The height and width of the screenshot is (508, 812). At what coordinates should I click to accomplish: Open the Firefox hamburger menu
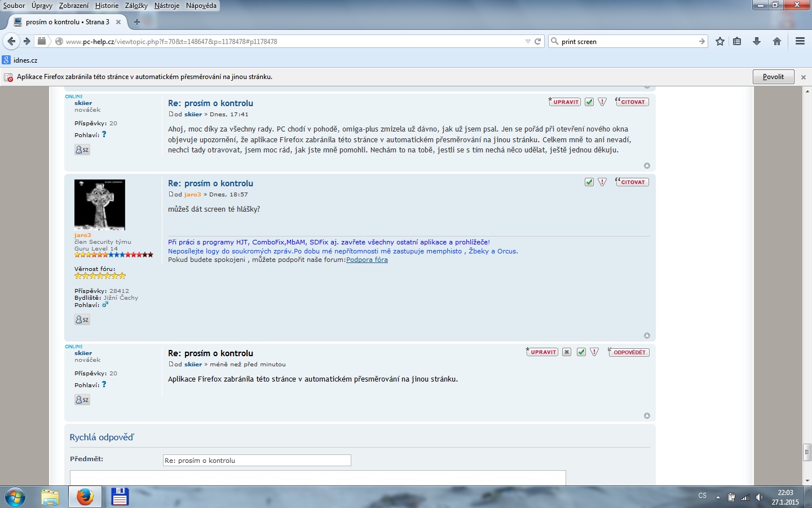click(x=800, y=41)
